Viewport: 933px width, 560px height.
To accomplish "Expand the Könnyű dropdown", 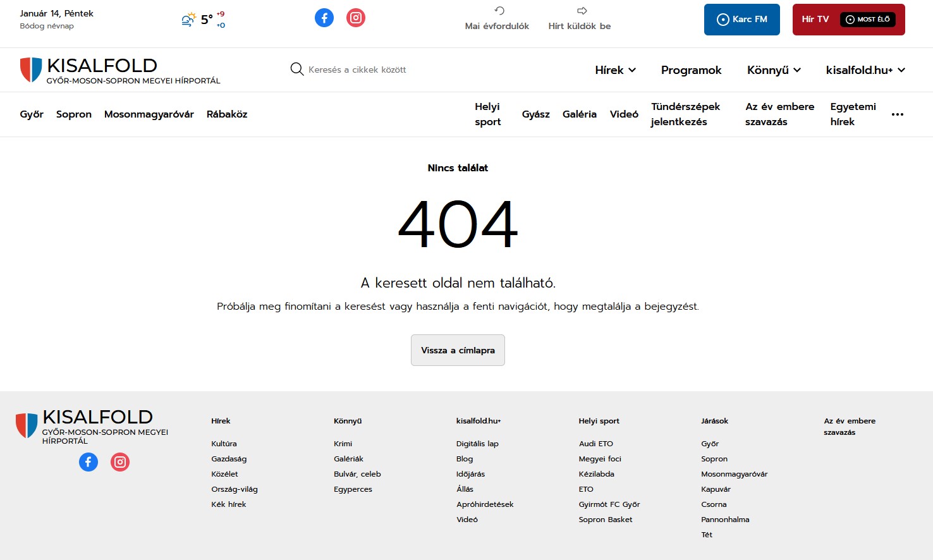I will [774, 70].
